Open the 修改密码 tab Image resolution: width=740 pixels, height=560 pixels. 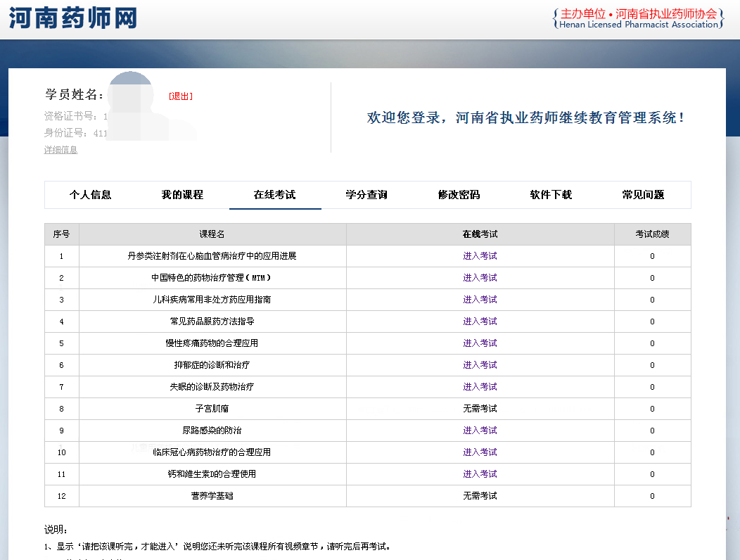click(x=459, y=195)
